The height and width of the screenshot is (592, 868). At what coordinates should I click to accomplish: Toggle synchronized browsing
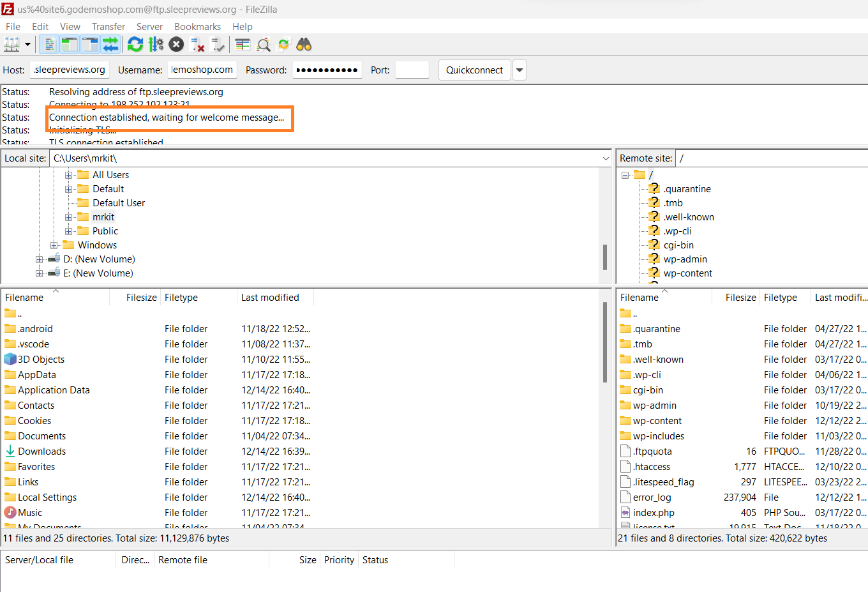(283, 44)
